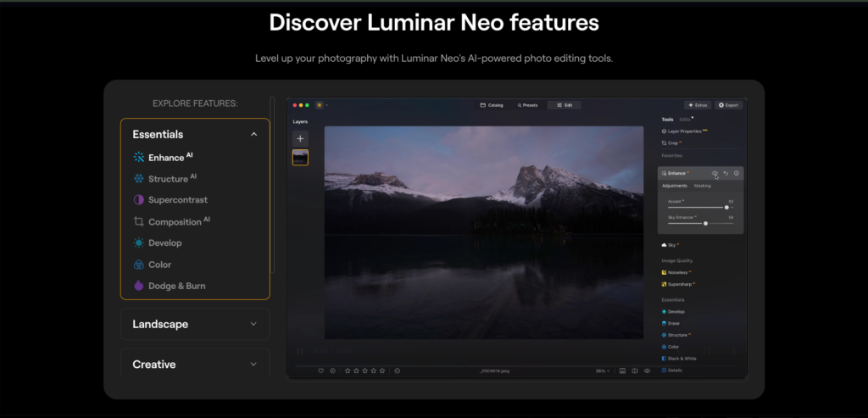Click the before/after compare icon in the bottom bar
868x418 pixels.
[635, 371]
